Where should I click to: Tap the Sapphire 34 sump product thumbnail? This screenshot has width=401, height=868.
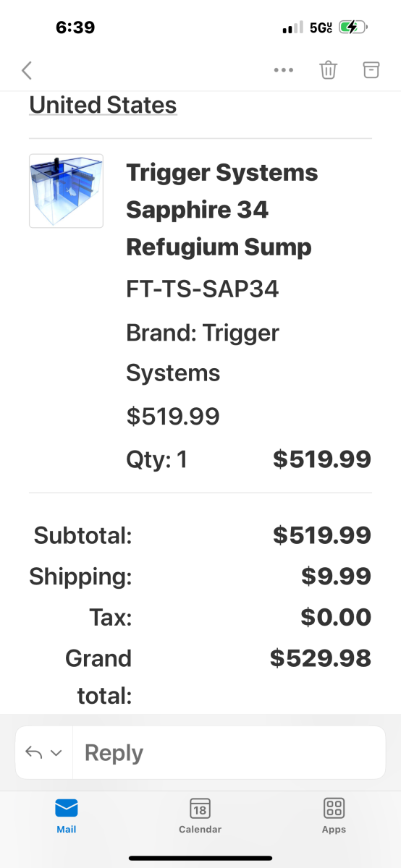[66, 191]
